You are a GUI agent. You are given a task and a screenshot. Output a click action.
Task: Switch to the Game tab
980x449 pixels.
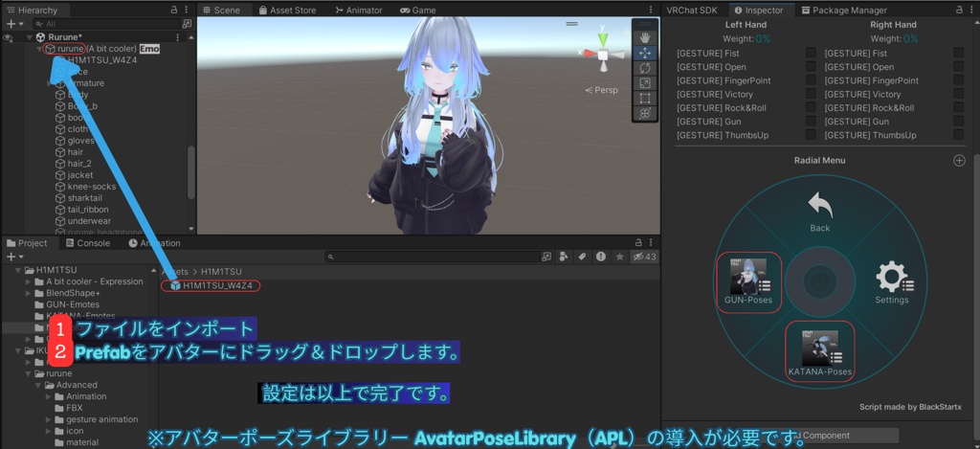point(417,10)
